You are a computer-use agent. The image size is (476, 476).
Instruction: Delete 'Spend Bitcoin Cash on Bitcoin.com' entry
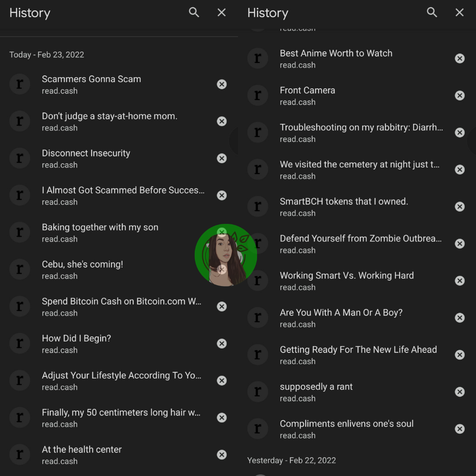[222, 306]
